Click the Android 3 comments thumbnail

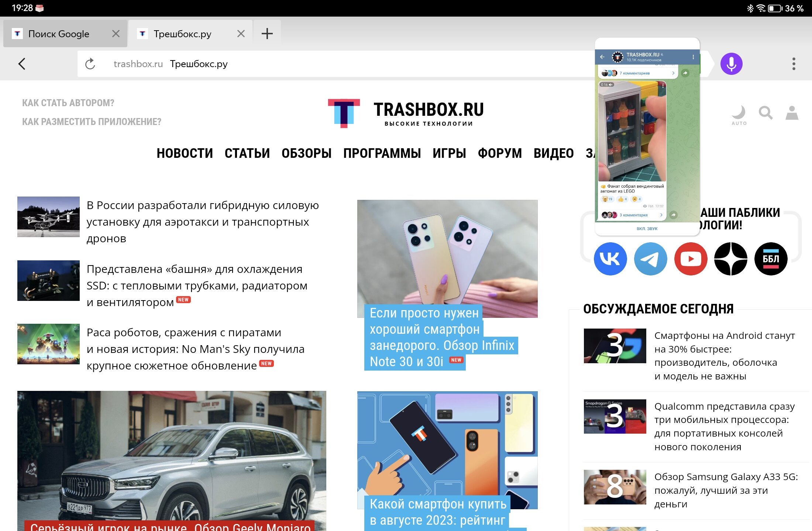pyautogui.click(x=615, y=346)
